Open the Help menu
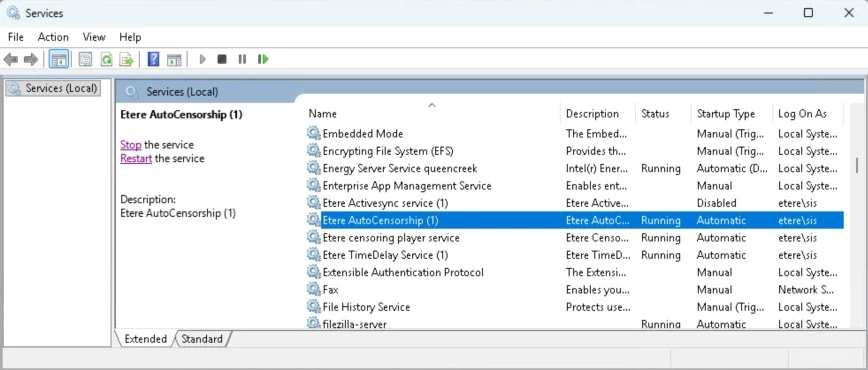The height and width of the screenshot is (370, 868). click(130, 37)
